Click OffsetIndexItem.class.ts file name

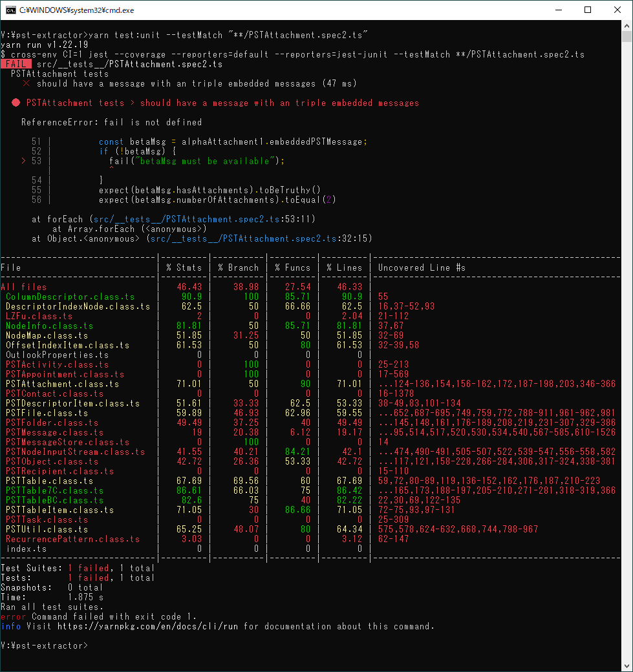(67, 346)
